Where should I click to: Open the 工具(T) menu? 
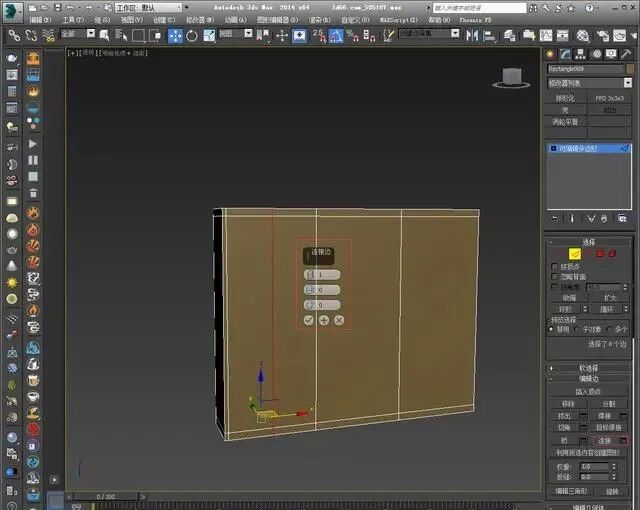73,20
